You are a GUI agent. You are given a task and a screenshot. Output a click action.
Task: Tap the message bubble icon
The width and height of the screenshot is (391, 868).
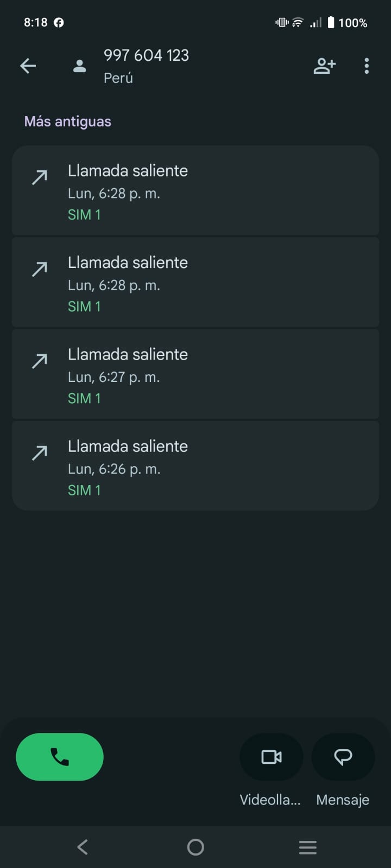coord(343,757)
